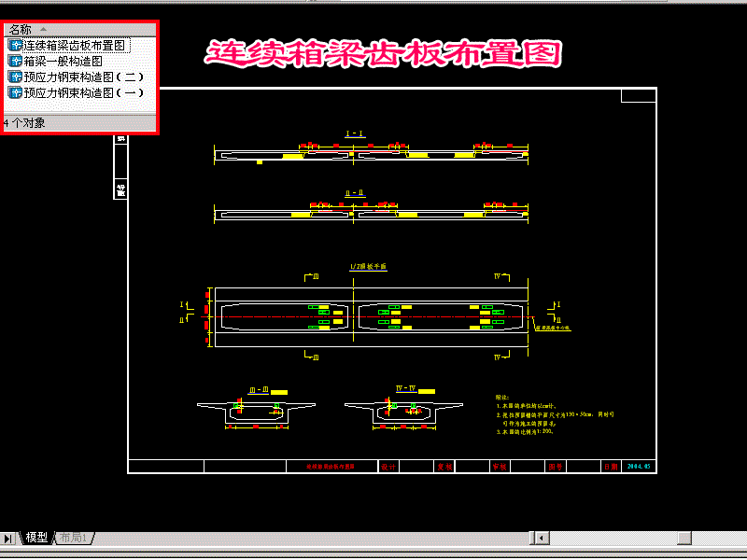Viewport: 747px width, 560px height.
Task: Click the DWG icon of 连续箱梁齿板布置图
Action: click(15, 45)
